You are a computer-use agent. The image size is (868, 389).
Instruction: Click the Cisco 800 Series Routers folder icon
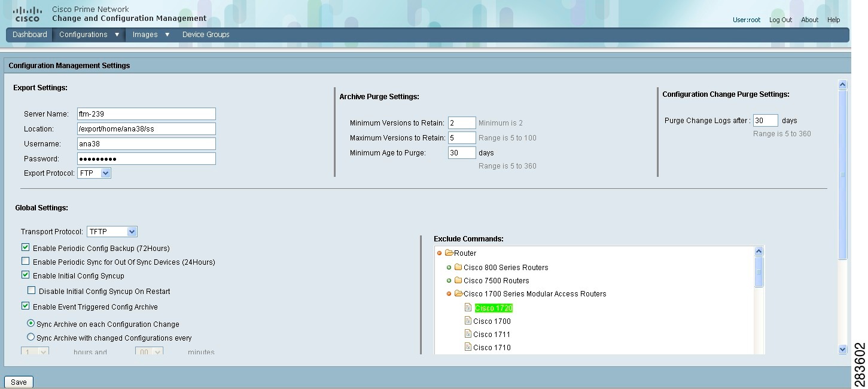458,267
